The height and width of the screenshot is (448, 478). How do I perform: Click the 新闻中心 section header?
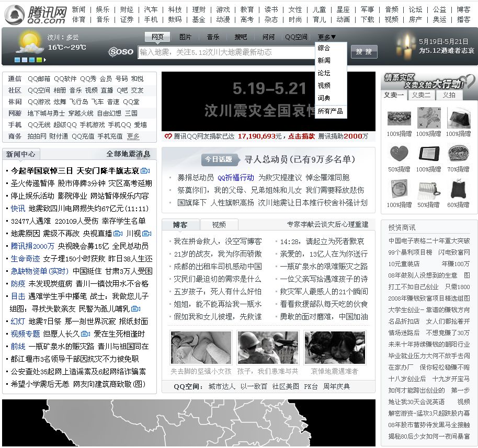coord(21,154)
